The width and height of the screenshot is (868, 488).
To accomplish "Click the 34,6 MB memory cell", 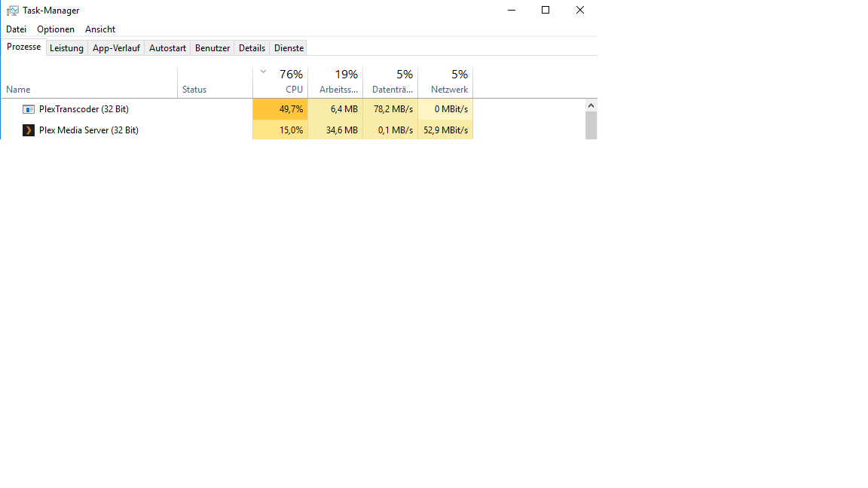I will click(335, 130).
